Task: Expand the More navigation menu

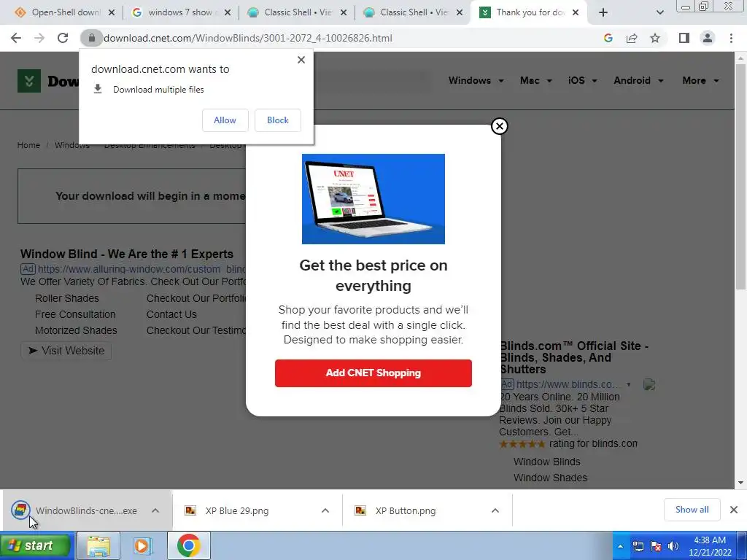Action: (700, 80)
